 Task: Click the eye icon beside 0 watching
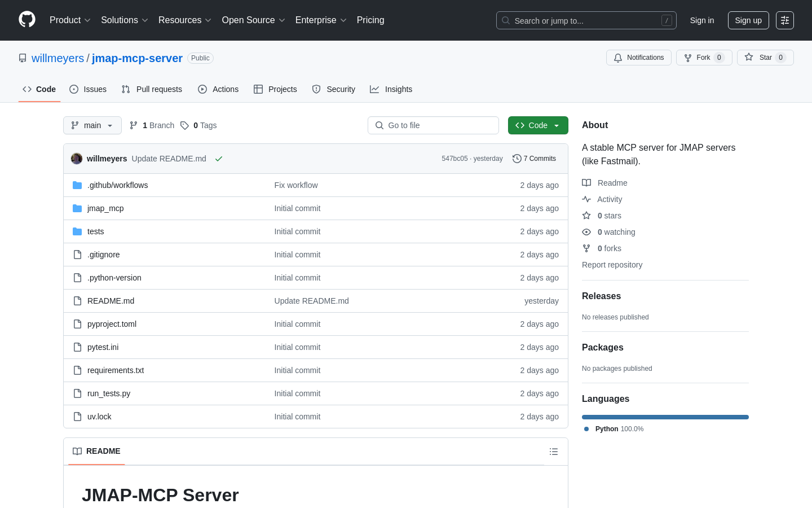(586, 232)
